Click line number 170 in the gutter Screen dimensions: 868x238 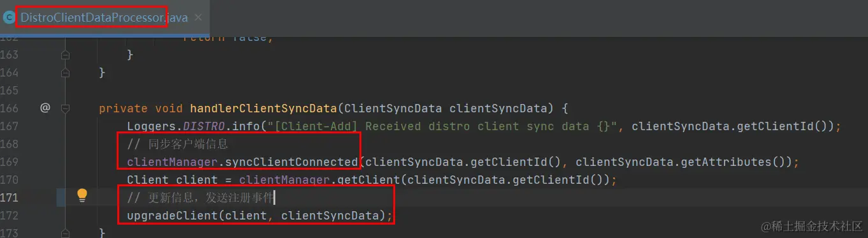(x=9, y=179)
